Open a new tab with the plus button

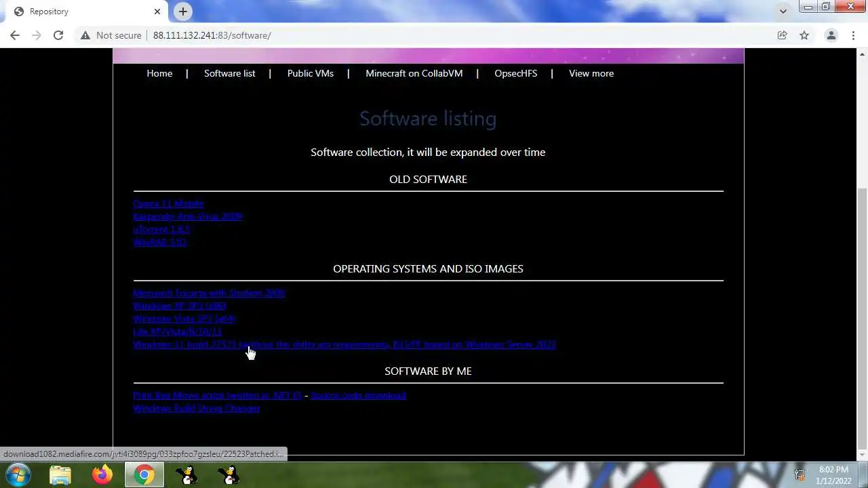point(183,12)
